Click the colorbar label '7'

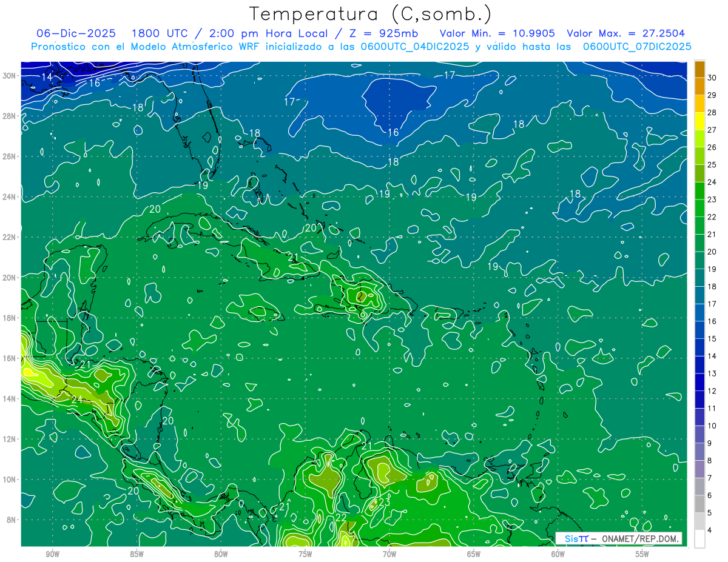tap(710, 478)
